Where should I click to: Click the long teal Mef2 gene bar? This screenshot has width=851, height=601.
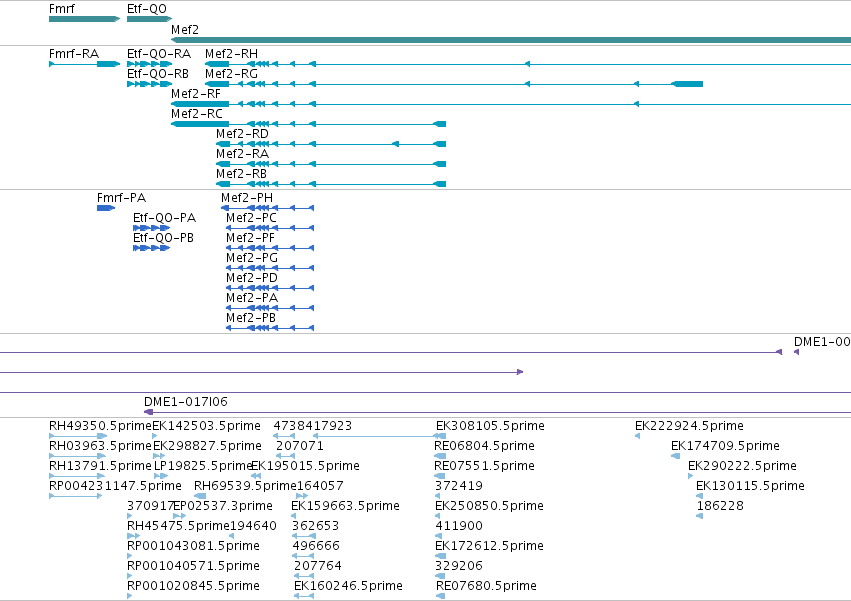pos(511,40)
